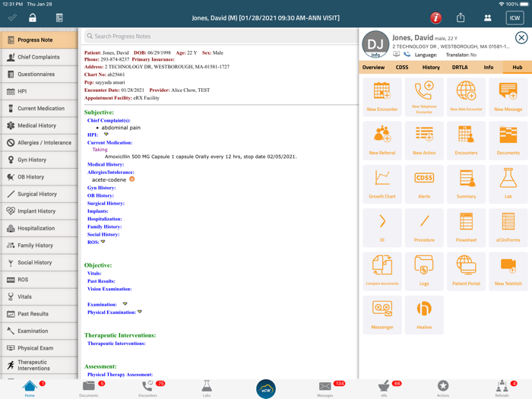Select the Hub tab
The width and height of the screenshot is (532, 399).
tap(517, 67)
